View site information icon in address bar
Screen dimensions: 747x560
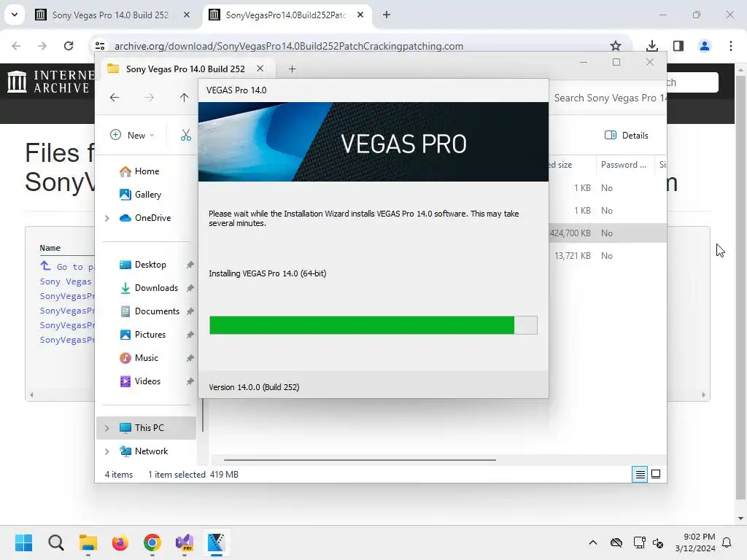coord(100,46)
